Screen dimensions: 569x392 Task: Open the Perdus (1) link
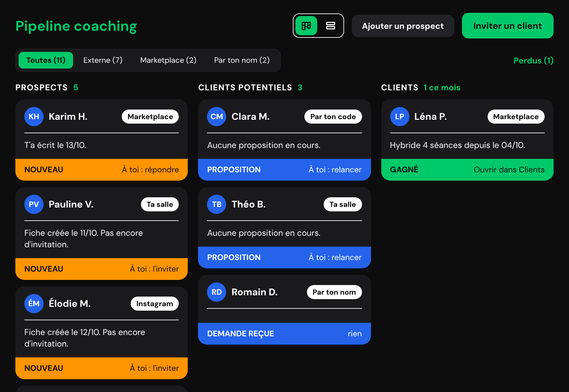click(533, 61)
